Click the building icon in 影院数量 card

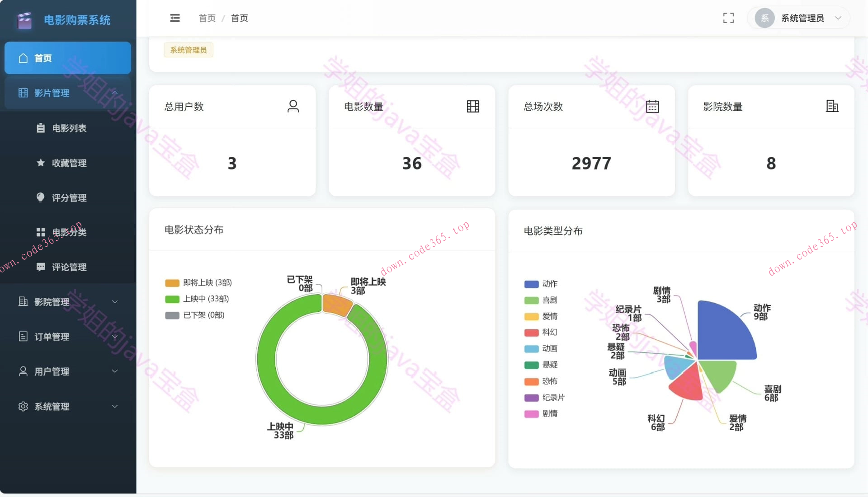(832, 106)
